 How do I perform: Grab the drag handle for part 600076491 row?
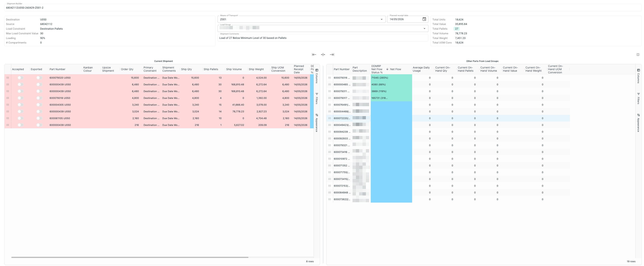[329, 105]
